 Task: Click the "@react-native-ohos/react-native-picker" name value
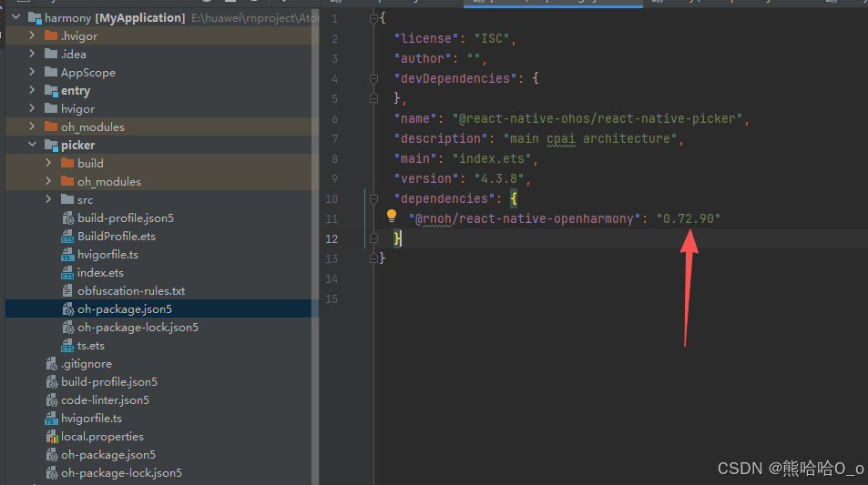597,118
